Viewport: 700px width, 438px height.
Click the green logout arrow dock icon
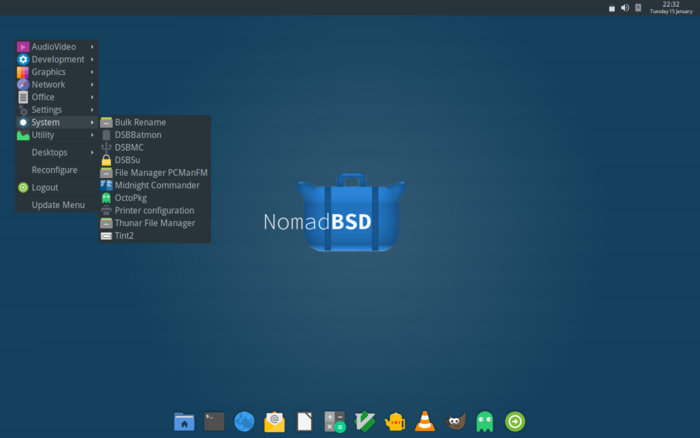(x=515, y=421)
